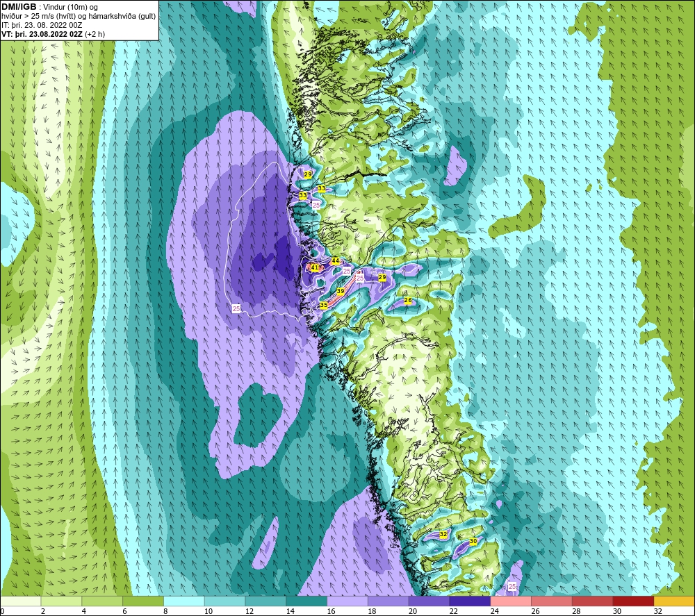Viewport: 695px width, 616px height.
Task: Select the 0–2 m/s pale cream legend swatch
Action: coord(20,601)
